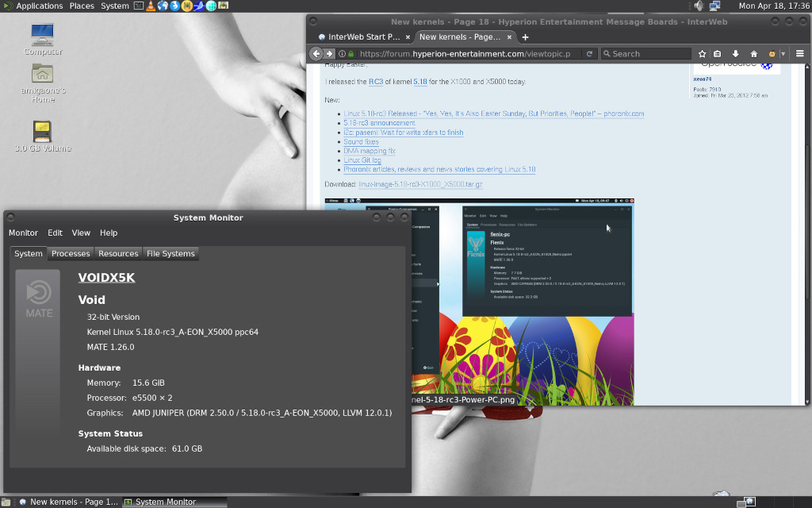Launch the blue bird icon in top panel

199,6
